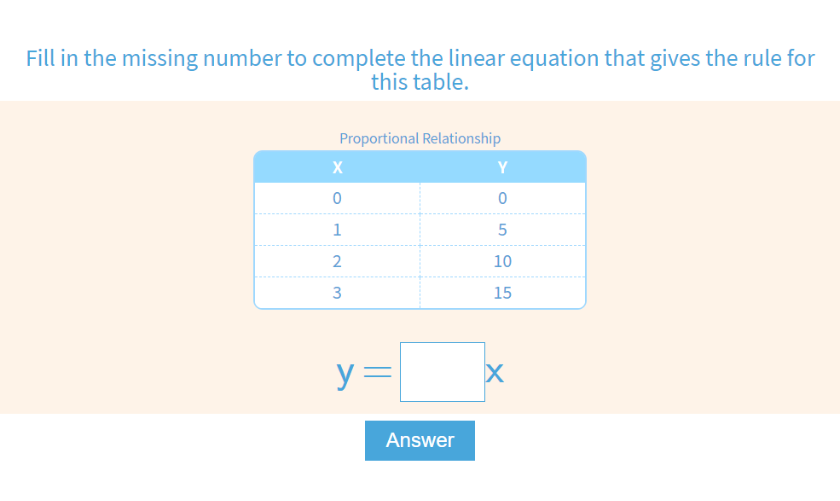The height and width of the screenshot is (501, 840).
Task: Click the 0 cell in the Y column
Action: click(503, 198)
